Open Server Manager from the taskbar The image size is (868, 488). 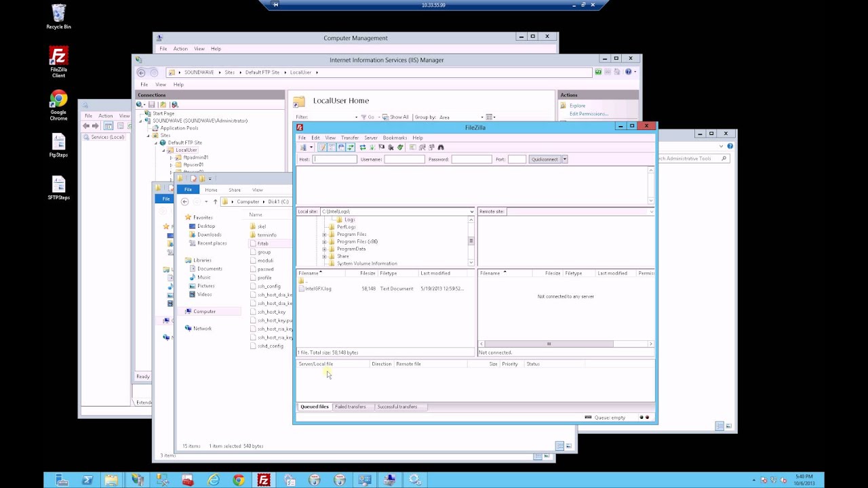tap(62, 480)
